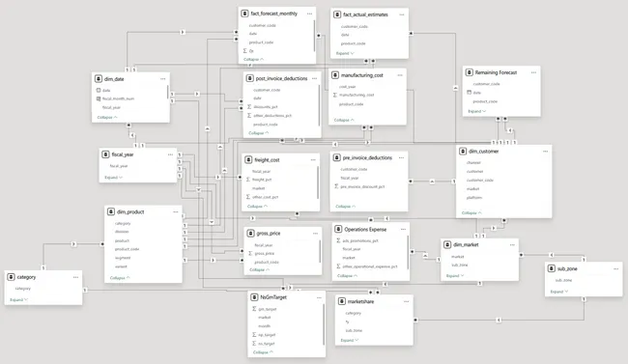Open more options for dim_date table
This screenshot has width=628, height=364.
pyautogui.click(x=162, y=79)
